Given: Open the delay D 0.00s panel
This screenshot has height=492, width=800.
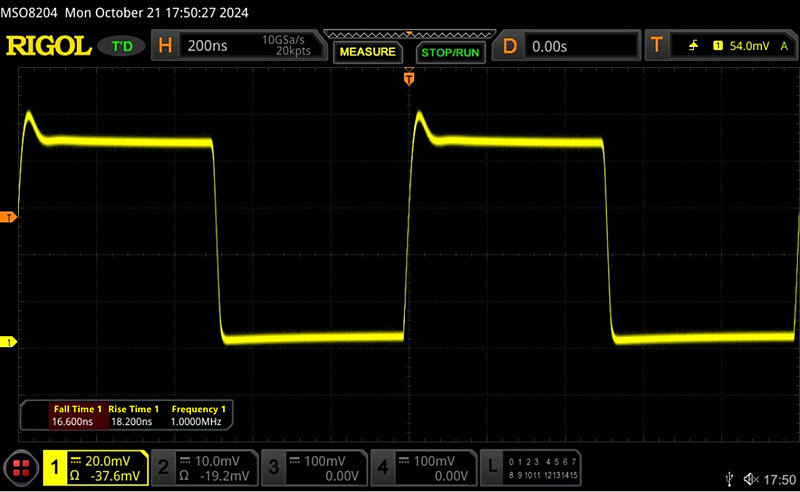Looking at the screenshot, I should (566, 46).
